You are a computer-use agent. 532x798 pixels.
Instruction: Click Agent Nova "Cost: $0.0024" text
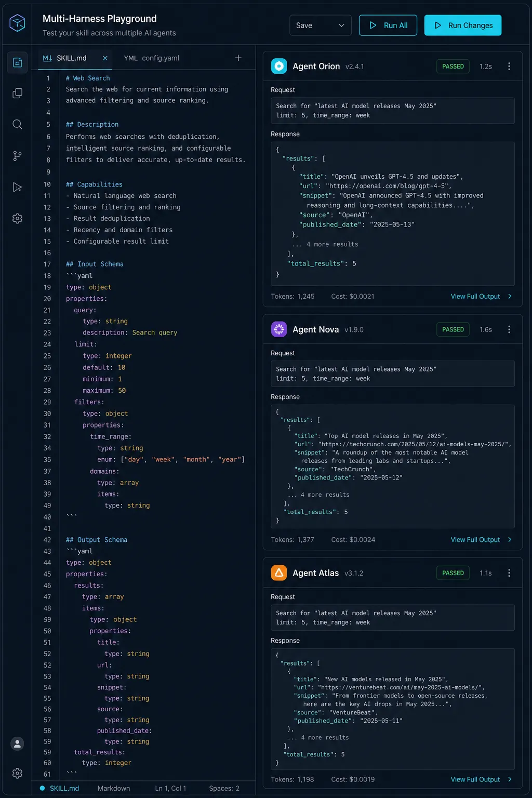[x=353, y=540]
